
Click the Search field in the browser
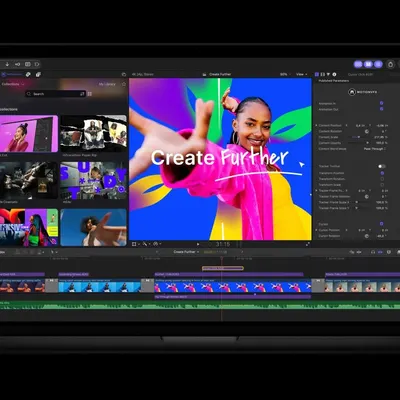(55, 94)
